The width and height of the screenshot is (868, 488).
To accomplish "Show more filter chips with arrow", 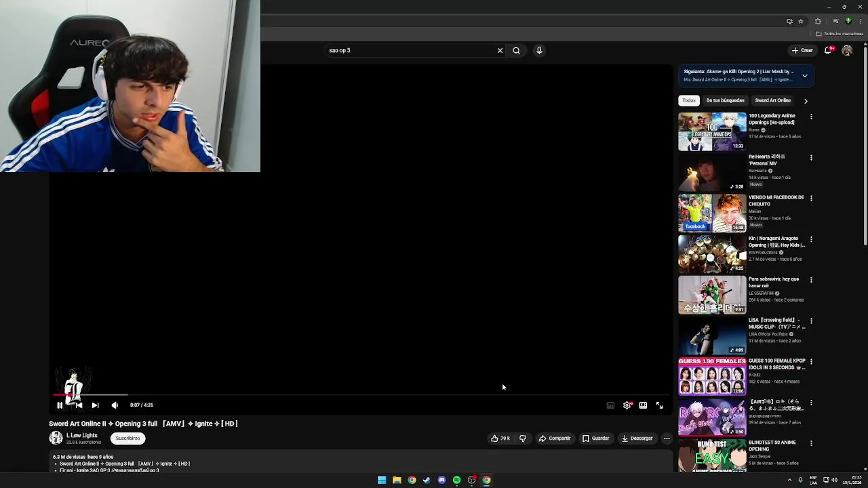I will (806, 100).
